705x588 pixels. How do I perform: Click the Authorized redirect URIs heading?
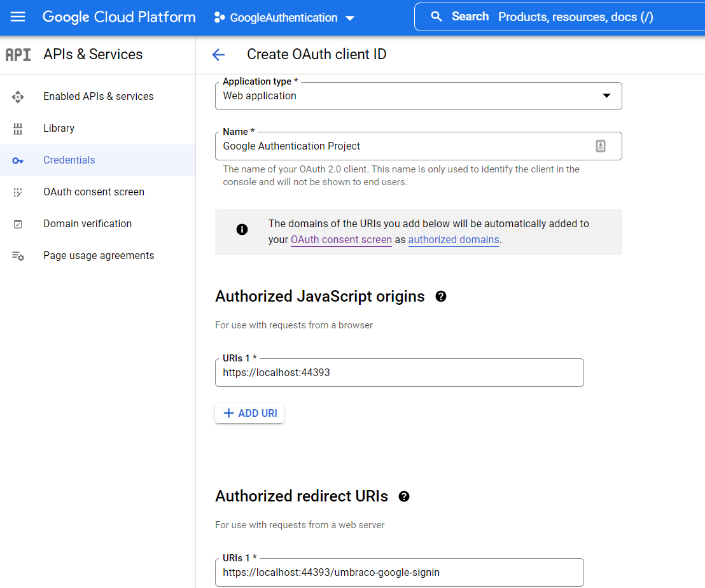301,496
